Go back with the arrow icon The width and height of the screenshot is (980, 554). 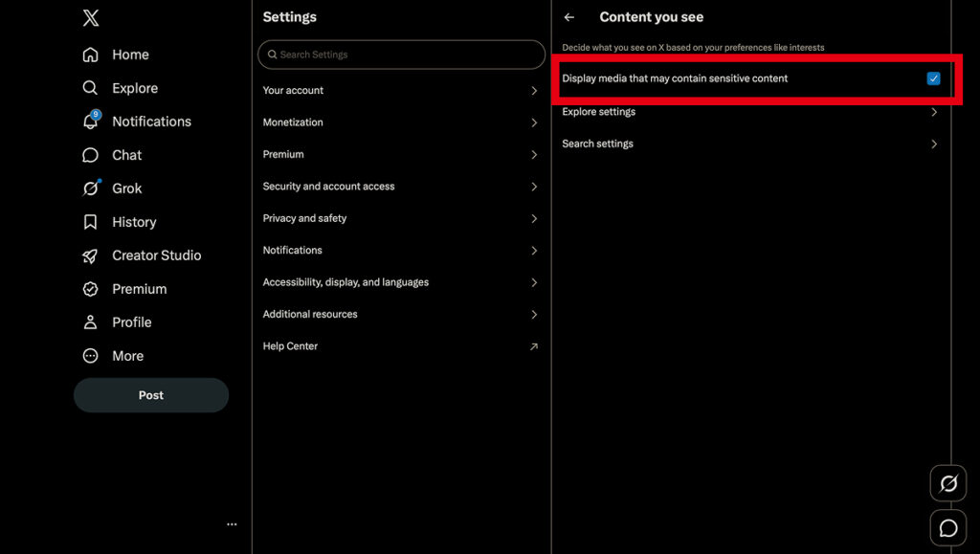click(568, 17)
